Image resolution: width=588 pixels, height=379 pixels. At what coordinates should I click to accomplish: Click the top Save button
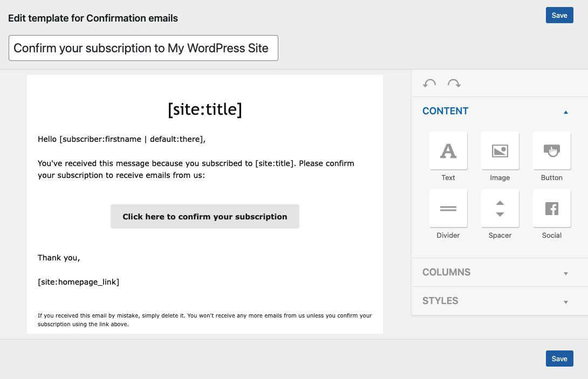[x=559, y=15]
